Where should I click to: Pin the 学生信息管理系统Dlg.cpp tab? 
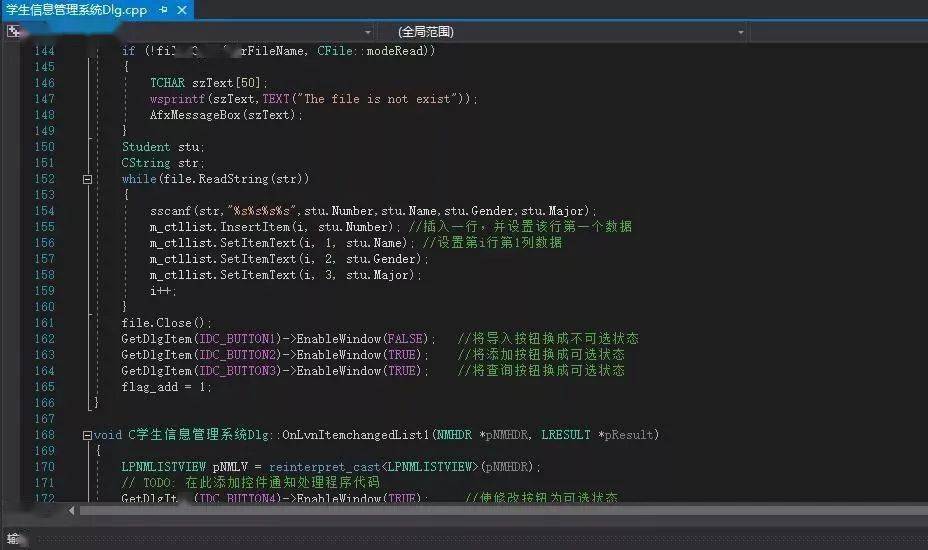pyautogui.click(x=163, y=10)
